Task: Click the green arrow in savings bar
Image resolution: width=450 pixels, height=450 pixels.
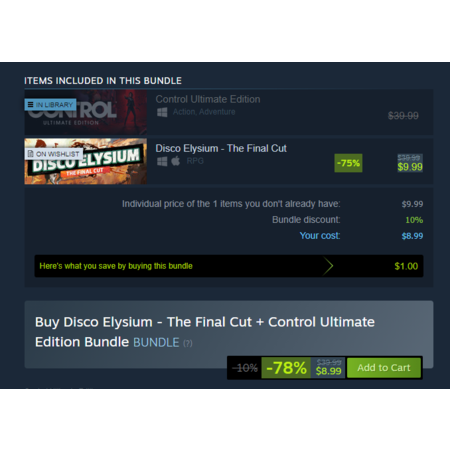Action: [x=328, y=266]
